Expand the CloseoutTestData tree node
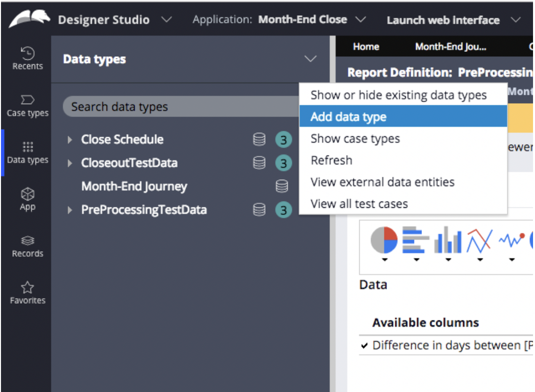 tap(70, 163)
